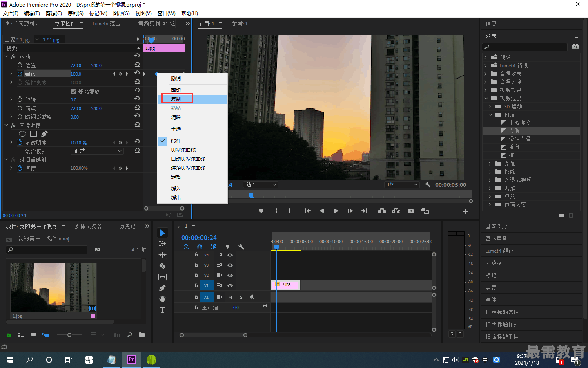Open the Lumetri 颜色 panel
The width and height of the screenshot is (588, 368).
(x=499, y=251)
